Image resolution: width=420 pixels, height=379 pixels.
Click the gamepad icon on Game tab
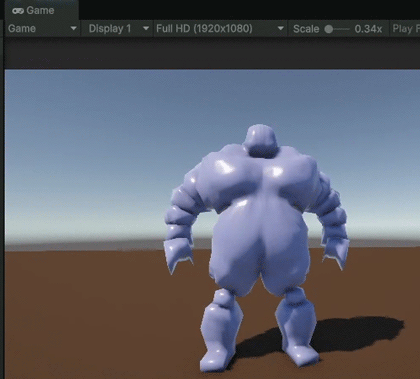(x=18, y=11)
